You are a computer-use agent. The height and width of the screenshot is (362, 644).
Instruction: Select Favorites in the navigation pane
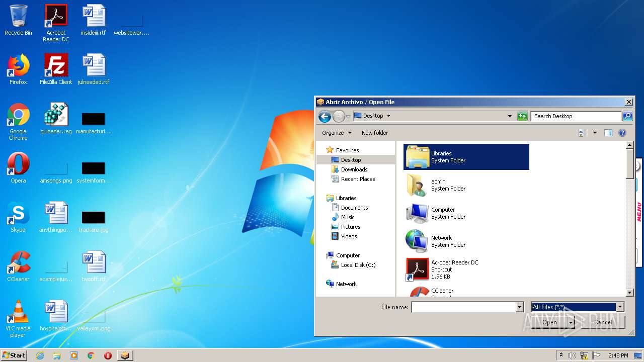coord(347,150)
